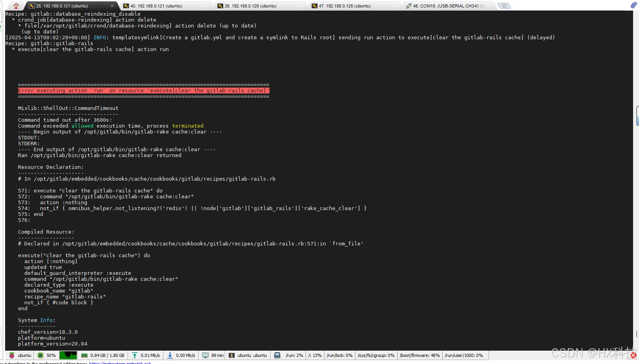The height and width of the screenshot is (364, 639).
Task: Click the 'platform_version=20.04' line
Action: tap(53, 344)
